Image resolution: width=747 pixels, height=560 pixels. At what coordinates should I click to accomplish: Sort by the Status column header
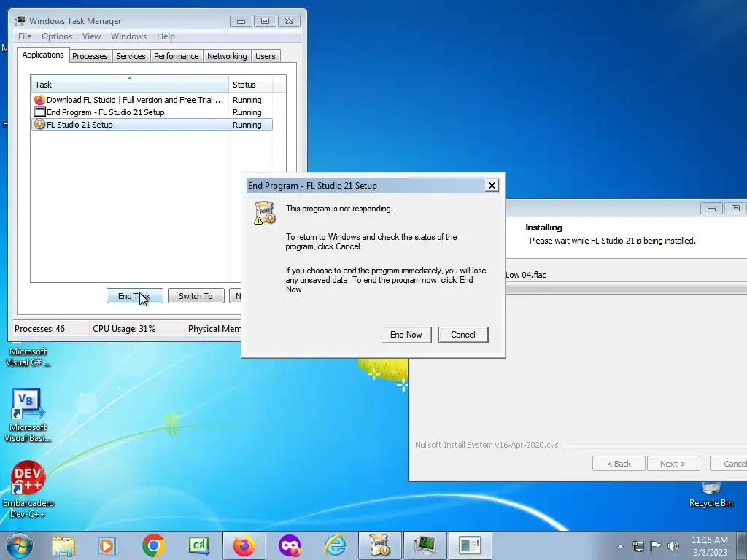[x=251, y=85]
